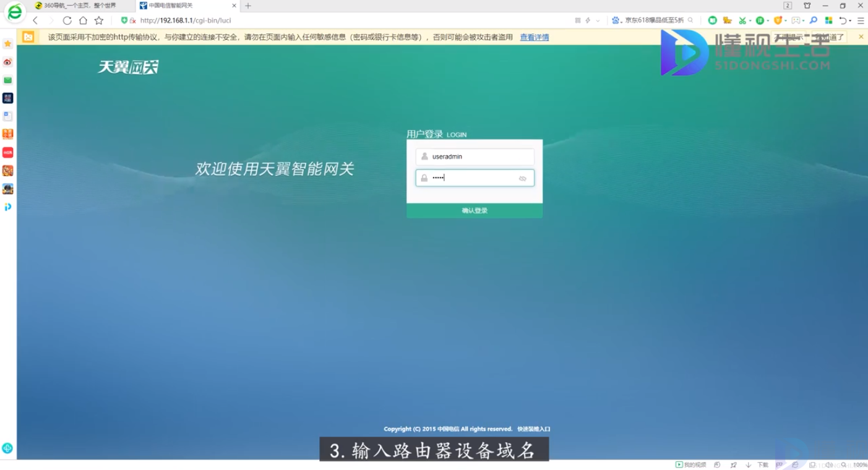
Task: Open 我的视频 in status bar
Action: [690, 464]
